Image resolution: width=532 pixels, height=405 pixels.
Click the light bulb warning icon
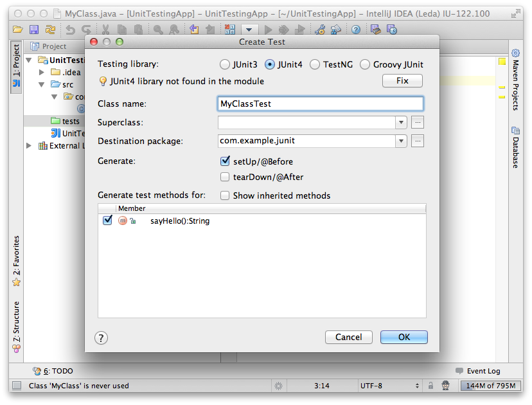(103, 81)
